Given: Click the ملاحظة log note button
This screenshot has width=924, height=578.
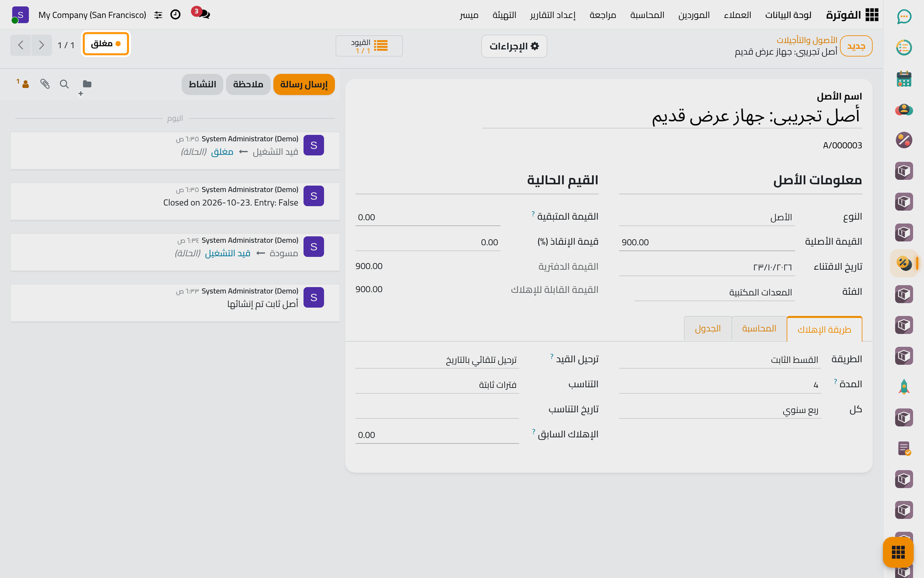Looking at the screenshot, I should (248, 84).
